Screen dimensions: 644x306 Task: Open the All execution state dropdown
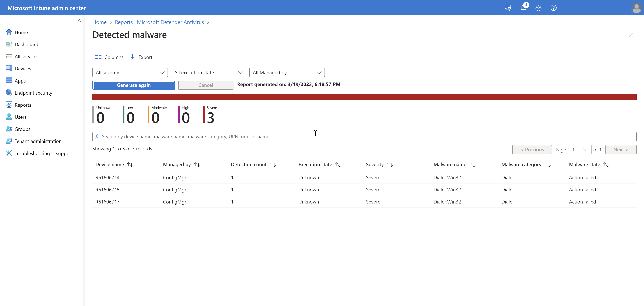[208, 72]
